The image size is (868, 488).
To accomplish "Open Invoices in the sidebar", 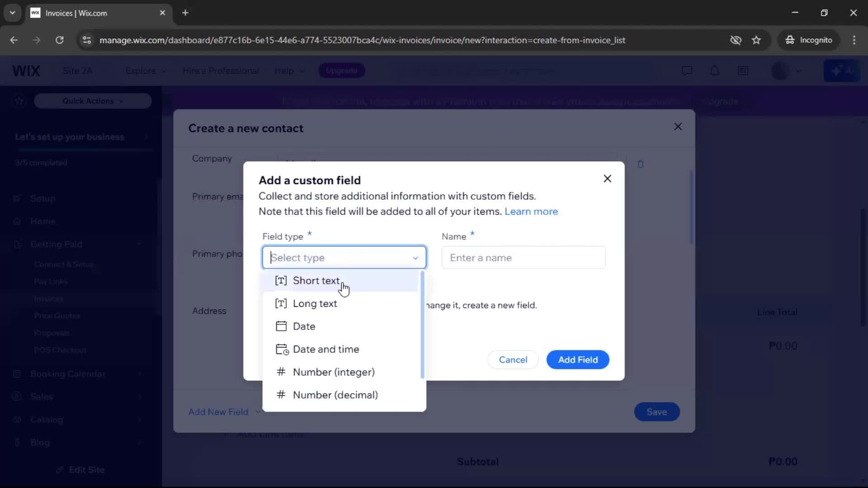I will 49,299.
